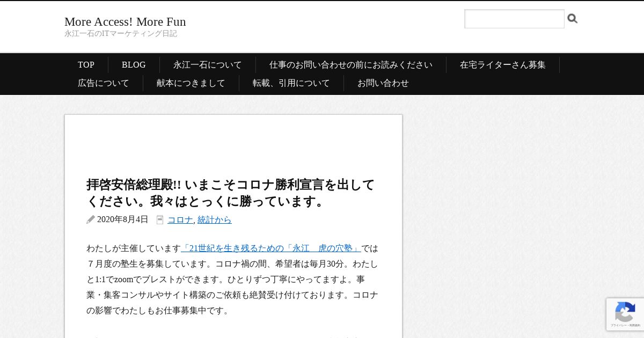Open 献本につきまして menu item
Image resolution: width=644 pixels, height=338 pixels.
coord(191,83)
